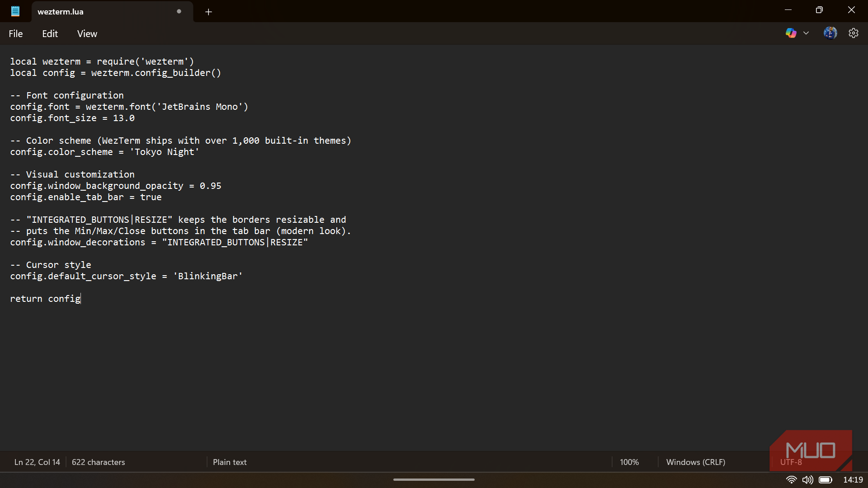Click the Plain text status entry
This screenshot has height=488, width=868.
coord(230,462)
